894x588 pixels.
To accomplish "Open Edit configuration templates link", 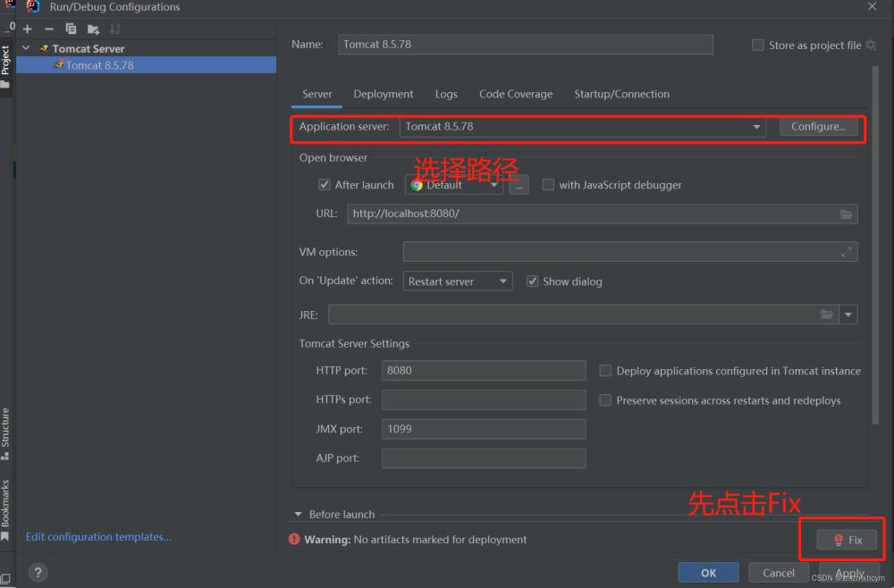I will click(x=98, y=537).
